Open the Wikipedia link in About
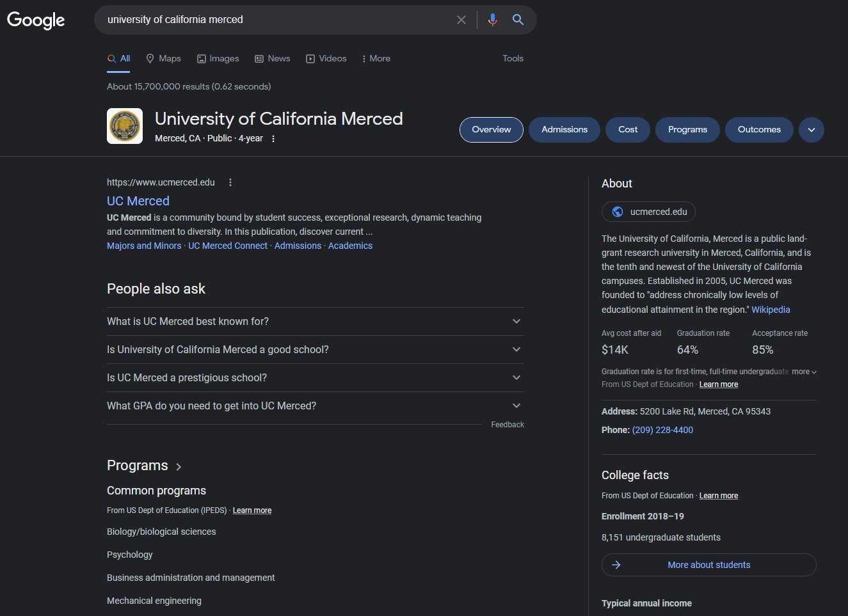The height and width of the screenshot is (616, 848). pos(771,310)
